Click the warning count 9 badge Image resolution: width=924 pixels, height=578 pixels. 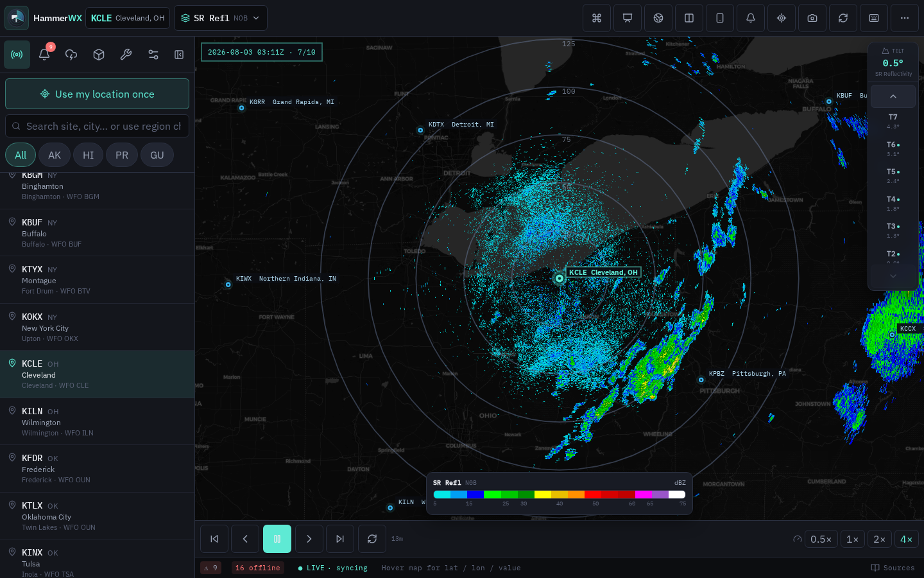pos(211,568)
